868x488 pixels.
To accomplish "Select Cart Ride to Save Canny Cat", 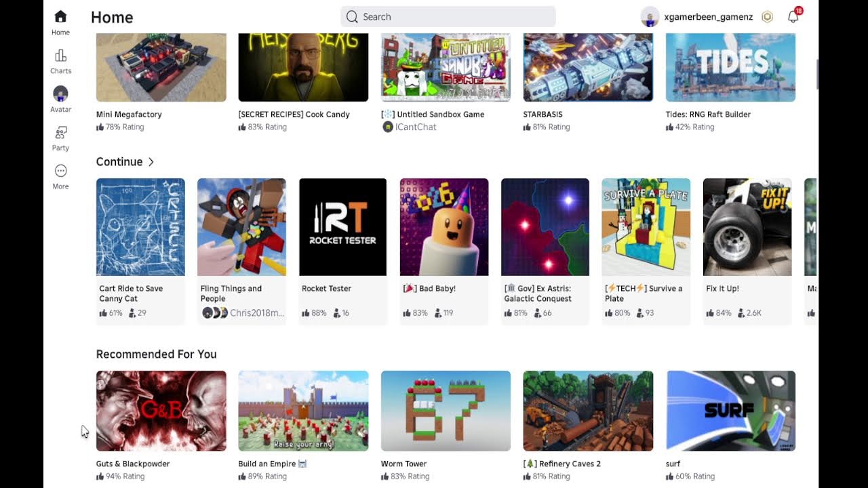I will click(131, 293).
